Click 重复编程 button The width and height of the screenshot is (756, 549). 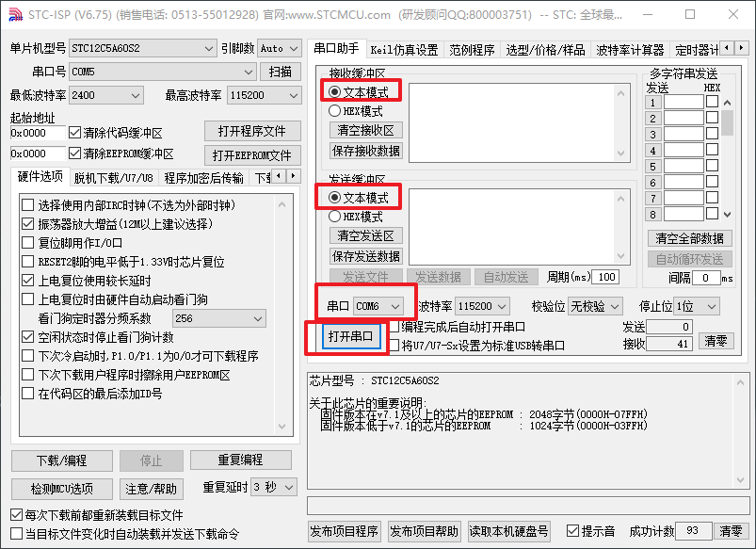pyautogui.click(x=240, y=460)
